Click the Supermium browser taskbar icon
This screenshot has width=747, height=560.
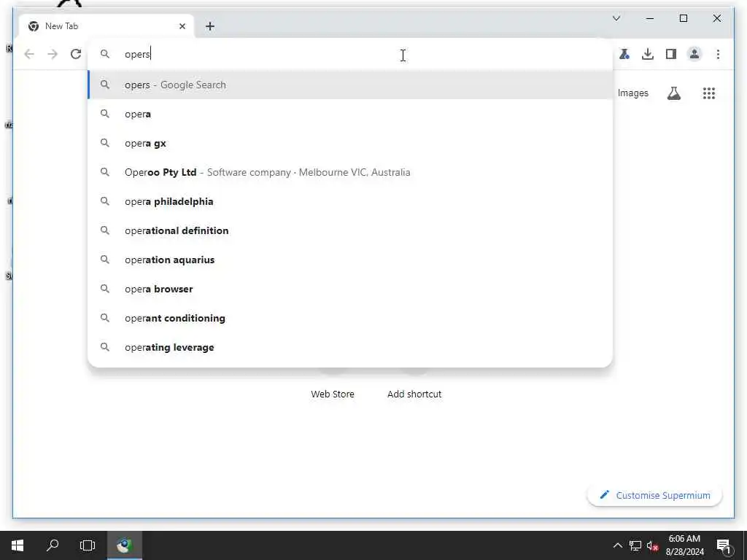pos(124,545)
